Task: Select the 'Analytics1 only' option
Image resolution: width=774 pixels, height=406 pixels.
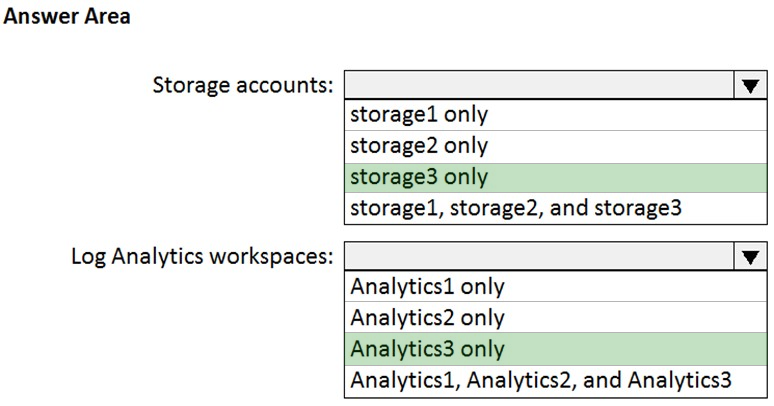Action: pos(556,286)
